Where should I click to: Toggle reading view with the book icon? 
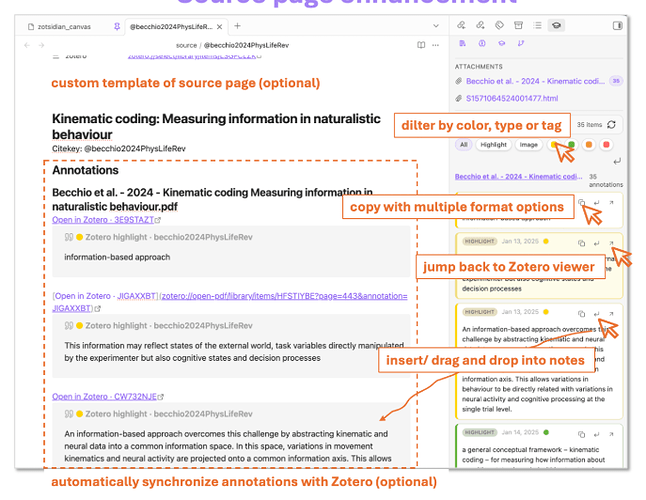point(421,45)
